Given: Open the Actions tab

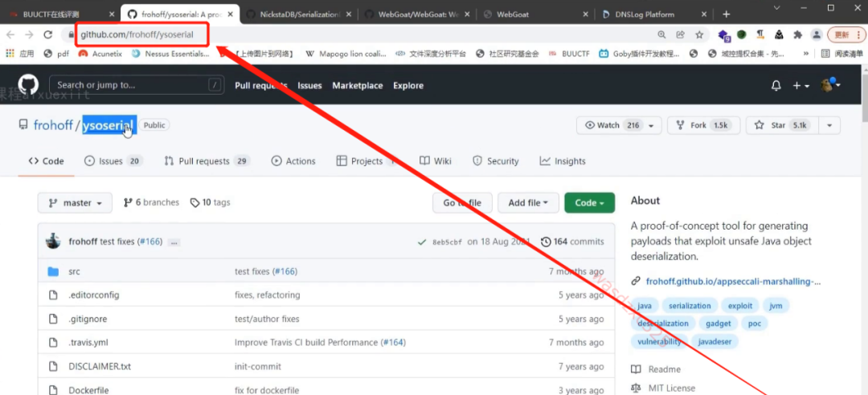Looking at the screenshot, I should (x=293, y=161).
